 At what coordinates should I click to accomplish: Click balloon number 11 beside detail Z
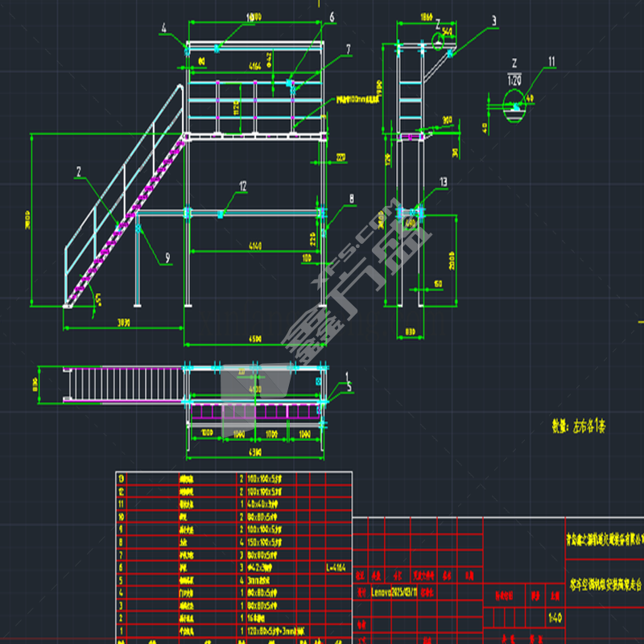coord(551,61)
